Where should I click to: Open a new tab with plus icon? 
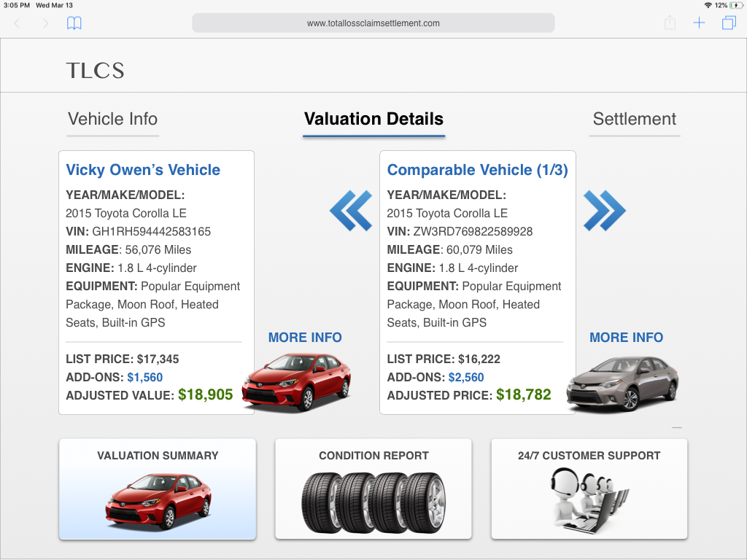[699, 23]
